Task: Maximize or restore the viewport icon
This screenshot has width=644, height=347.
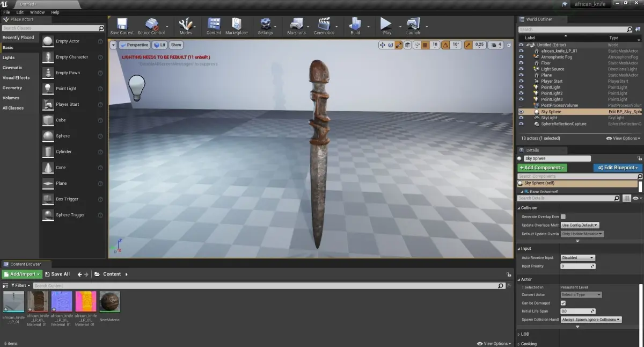Action: (509, 45)
